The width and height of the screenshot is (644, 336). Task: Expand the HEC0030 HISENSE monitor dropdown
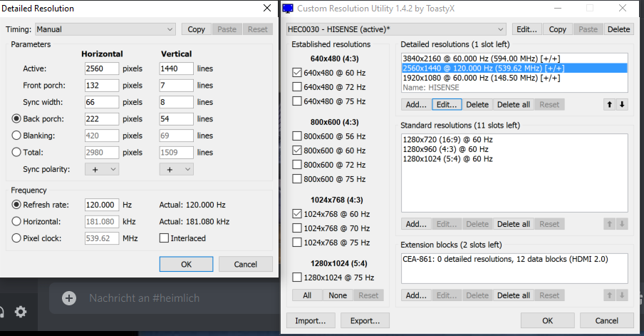pos(396,29)
